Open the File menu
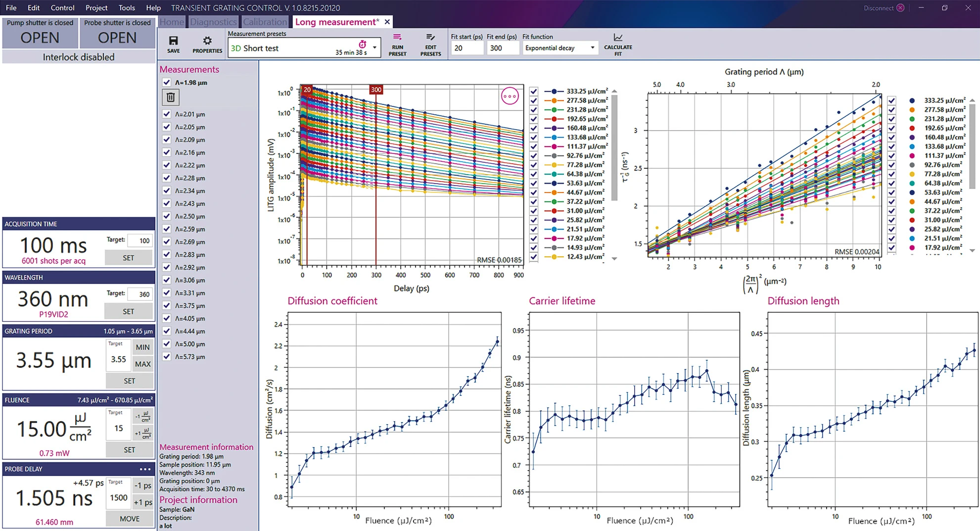This screenshot has width=980, height=531. click(x=11, y=8)
